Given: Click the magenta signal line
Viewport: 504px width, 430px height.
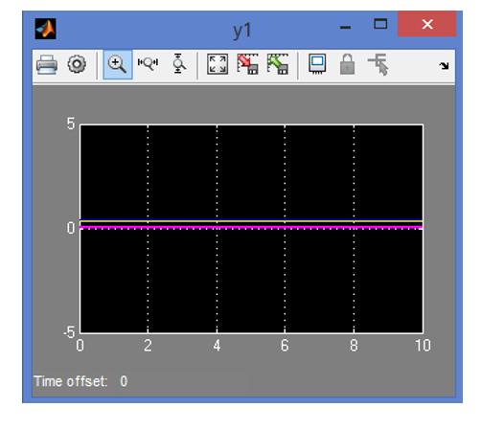Looking at the screenshot, I should pos(251,227).
